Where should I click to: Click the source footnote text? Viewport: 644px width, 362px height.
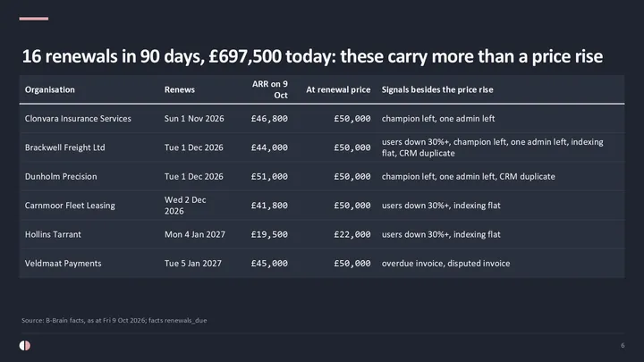tap(114, 320)
